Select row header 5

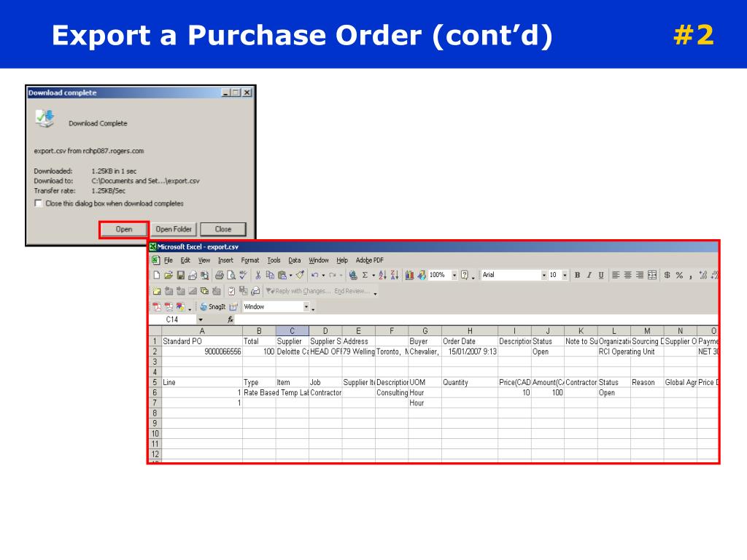click(155, 382)
